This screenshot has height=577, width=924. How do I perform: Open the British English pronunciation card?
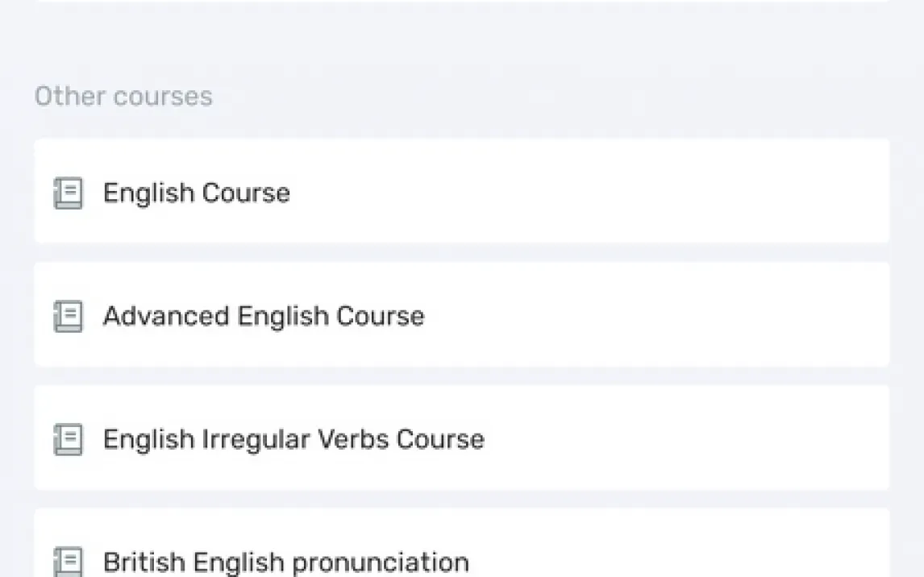461,548
